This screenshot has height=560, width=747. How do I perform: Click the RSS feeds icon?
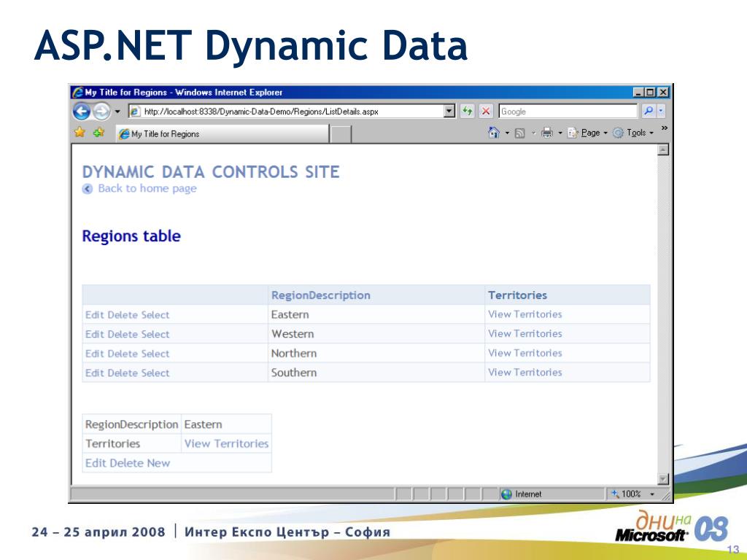point(519,133)
